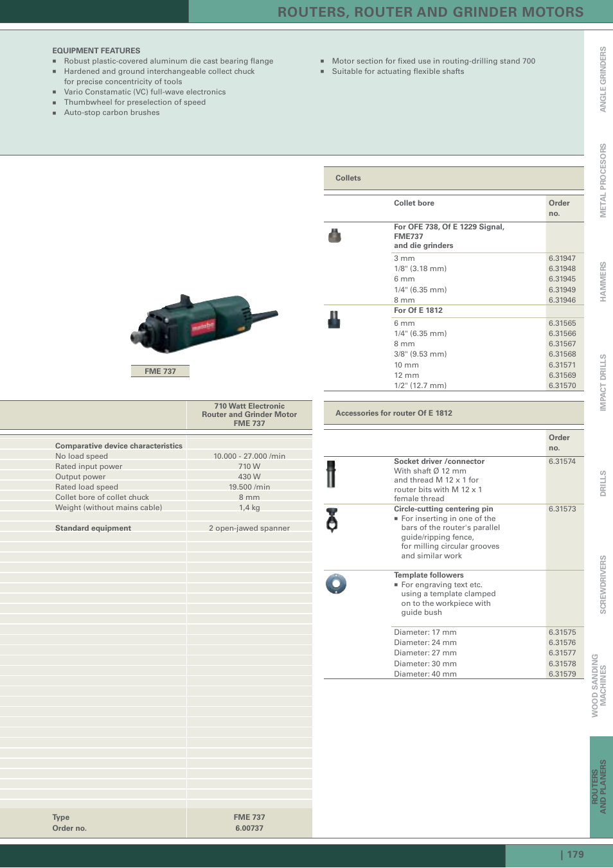Viewport: 613px width, 868px height.
Task: Click order number 6.31566
Action: [x=562, y=333]
